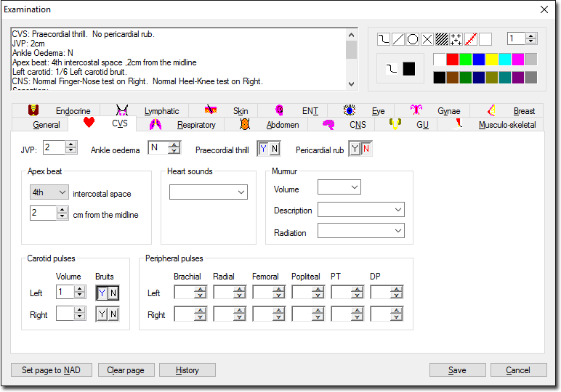Click the Save button

(x=457, y=369)
